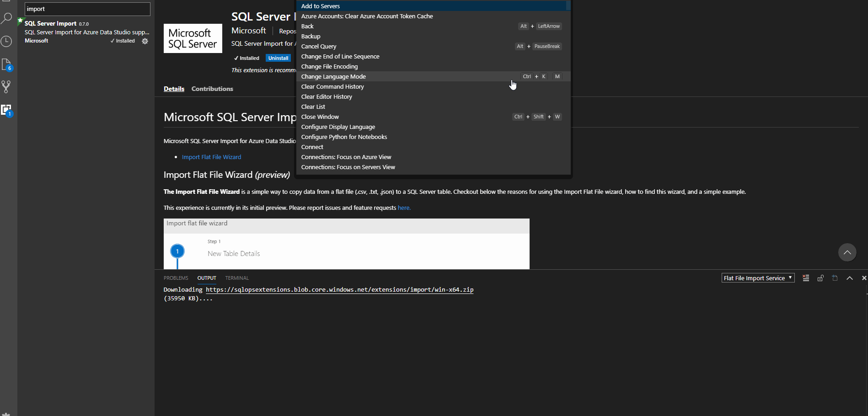
Task: Click the extensions search box containing import
Action: point(87,9)
